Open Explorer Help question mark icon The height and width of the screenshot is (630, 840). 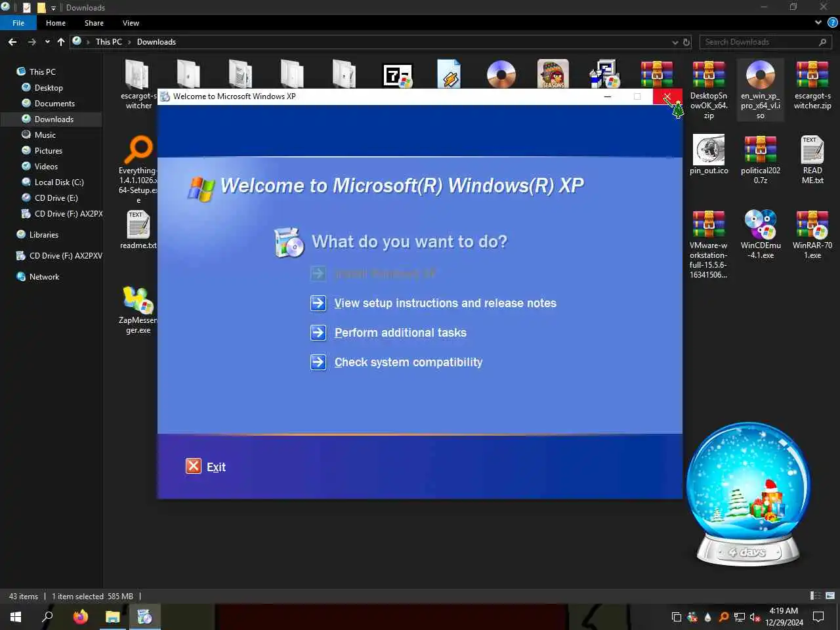click(x=833, y=22)
